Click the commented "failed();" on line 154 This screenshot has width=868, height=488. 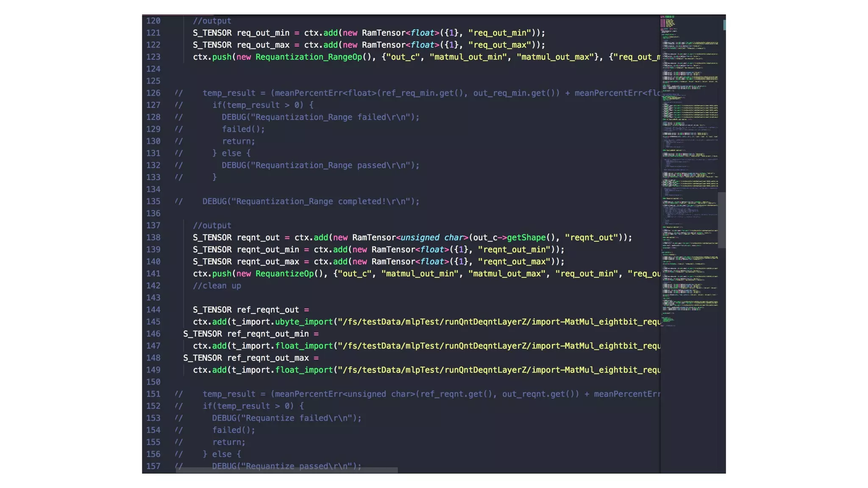click(234, 430)
